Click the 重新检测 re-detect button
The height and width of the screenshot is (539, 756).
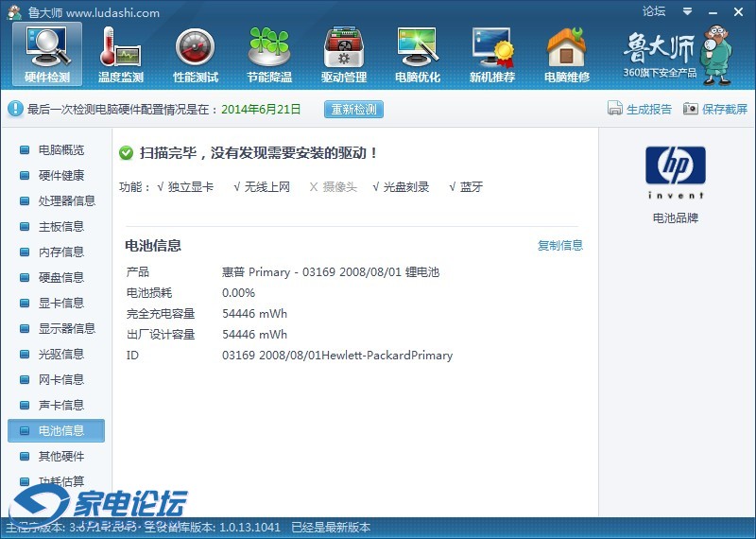coord(353,109)
